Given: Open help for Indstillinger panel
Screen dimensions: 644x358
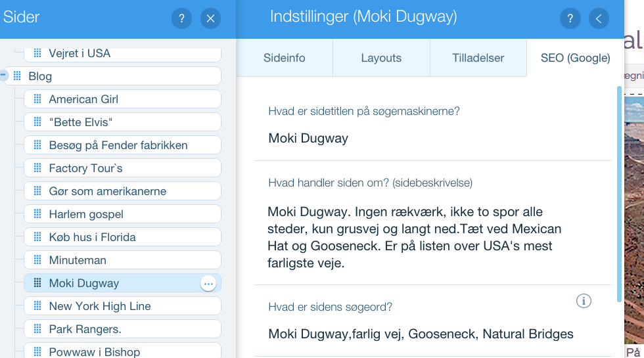Looking at the screenshot, I should 570,18.
